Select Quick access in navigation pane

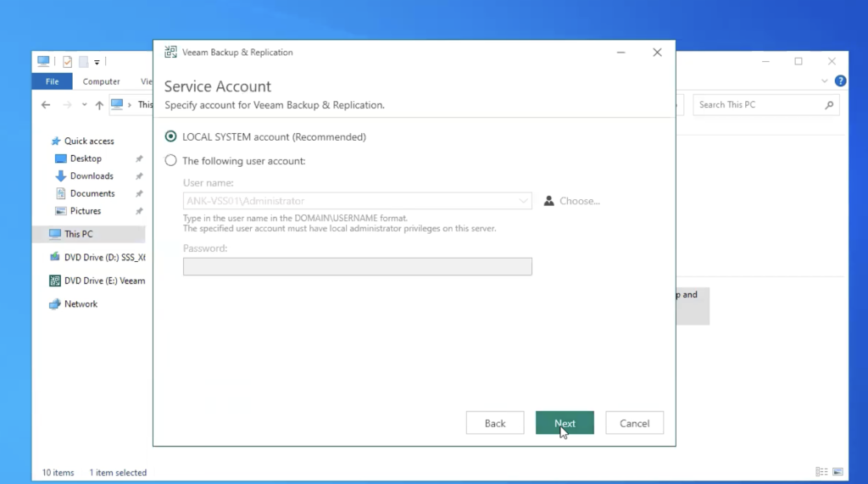(83, 141)
